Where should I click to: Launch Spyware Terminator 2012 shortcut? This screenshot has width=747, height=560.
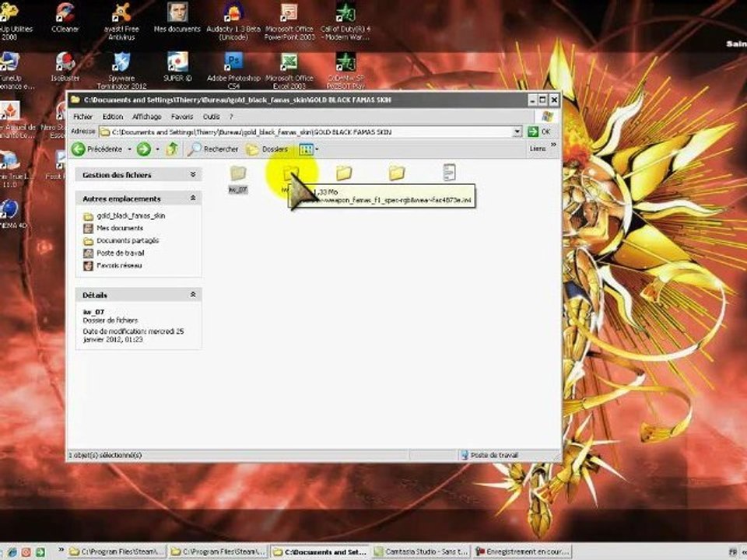click(121, 71)
